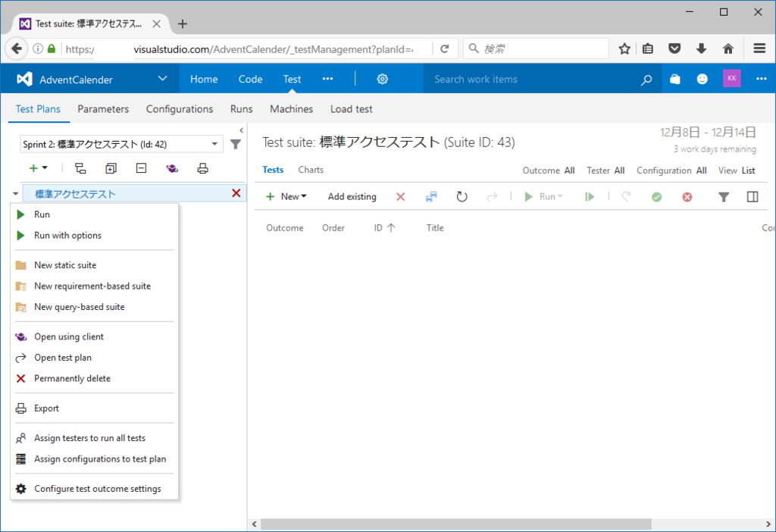Toggle the details pane icon

click(753, 196)
